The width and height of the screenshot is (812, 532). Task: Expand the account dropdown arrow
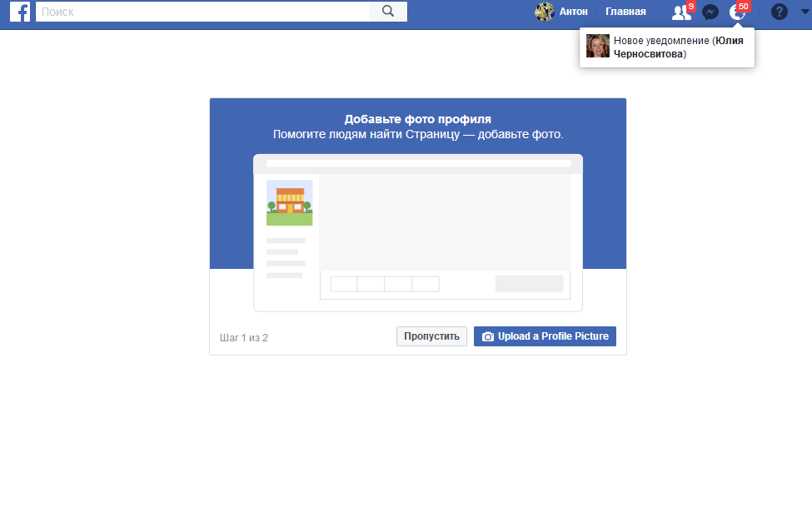point(803,12)
